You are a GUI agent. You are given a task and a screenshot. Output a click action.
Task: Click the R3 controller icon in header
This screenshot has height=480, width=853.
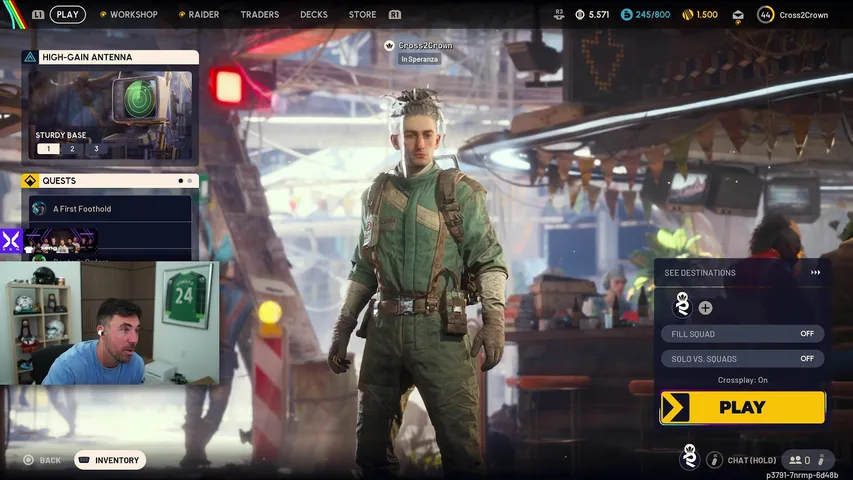pos(559,15)
